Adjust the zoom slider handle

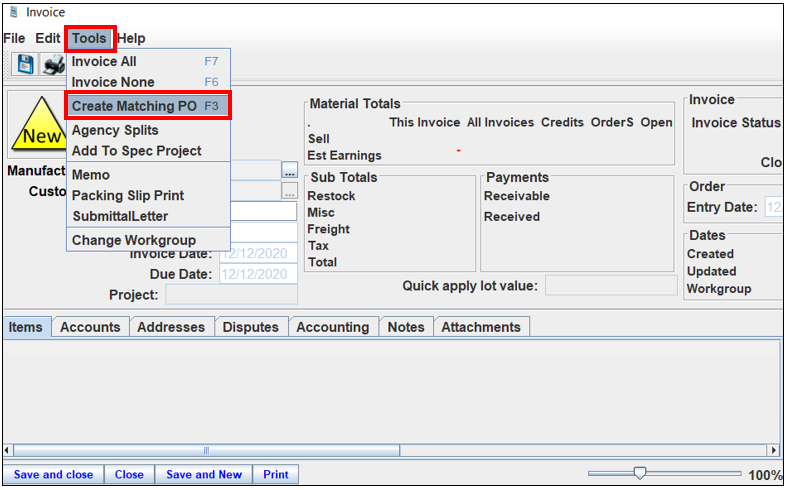(639, 473)
